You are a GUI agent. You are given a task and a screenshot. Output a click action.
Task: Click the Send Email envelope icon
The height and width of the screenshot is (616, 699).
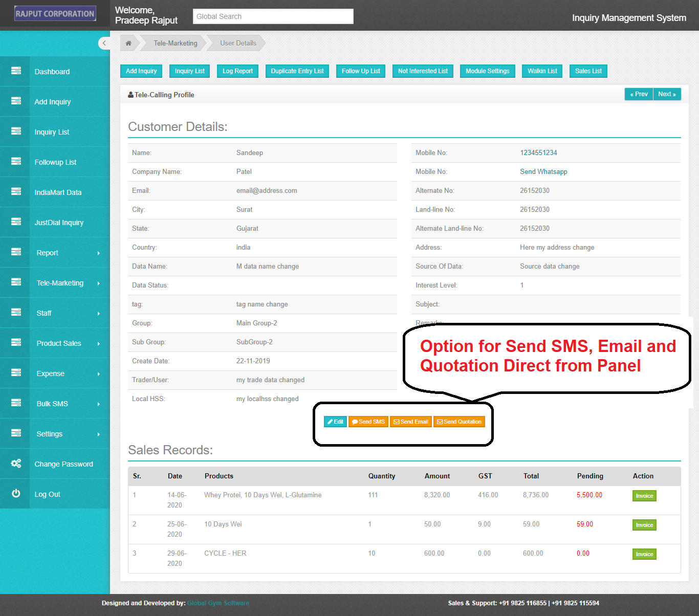pyautogui.click(x=396, y=422)
